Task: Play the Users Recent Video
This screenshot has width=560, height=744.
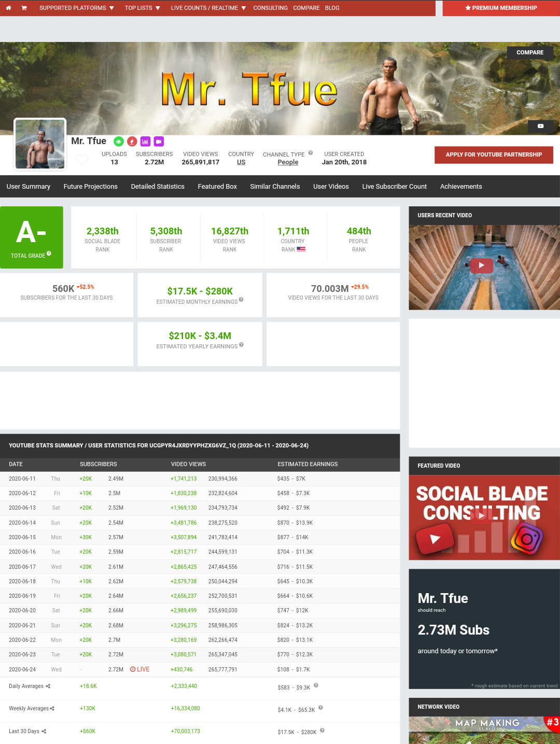Action: tap(482, 265)
